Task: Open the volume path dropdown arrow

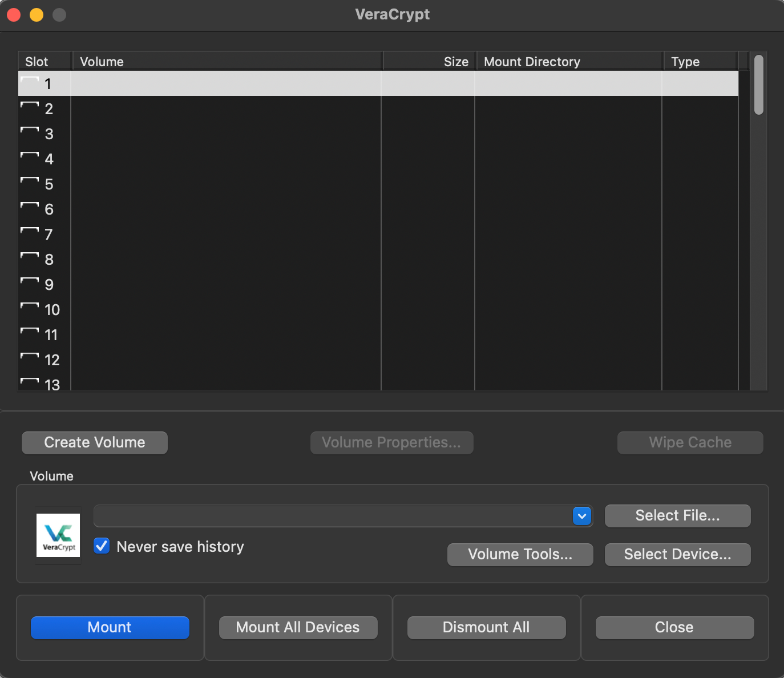Action: [581, 516]
